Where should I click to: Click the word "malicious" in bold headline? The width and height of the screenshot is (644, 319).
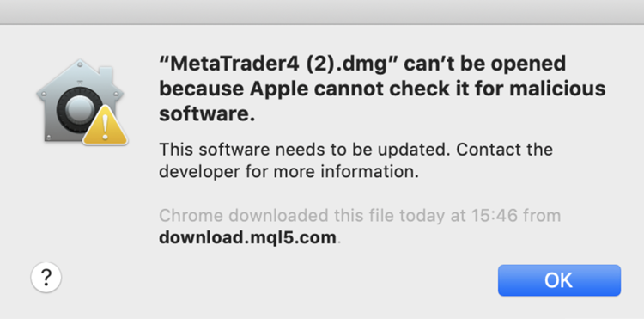562,89
